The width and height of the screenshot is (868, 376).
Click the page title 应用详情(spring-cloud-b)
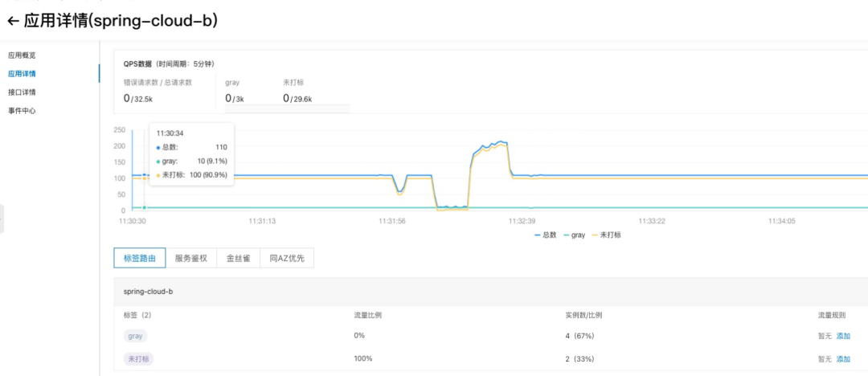pos(121,21)
